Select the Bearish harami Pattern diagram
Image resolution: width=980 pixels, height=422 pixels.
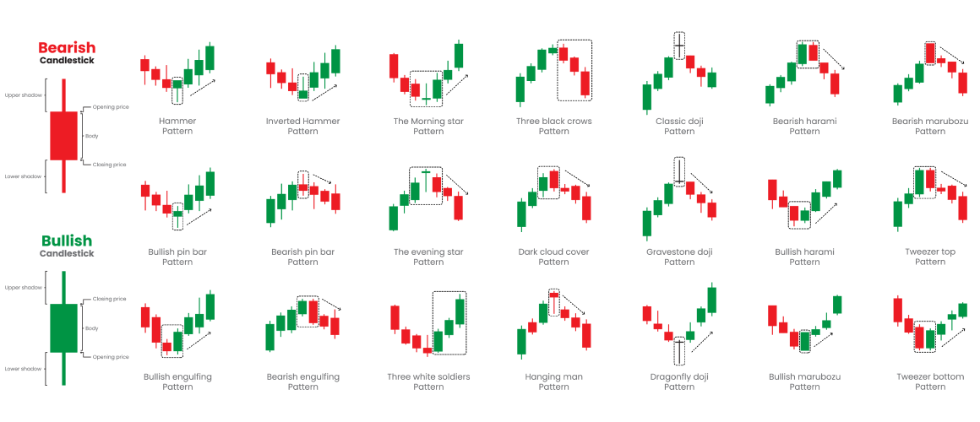tap(803, 72)
